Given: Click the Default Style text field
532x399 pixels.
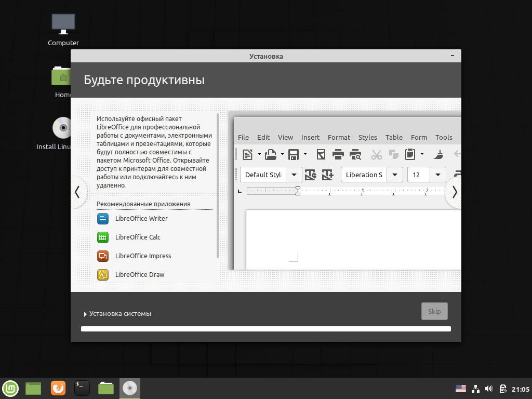Looking at the screenshot, I should click(263, 175).
